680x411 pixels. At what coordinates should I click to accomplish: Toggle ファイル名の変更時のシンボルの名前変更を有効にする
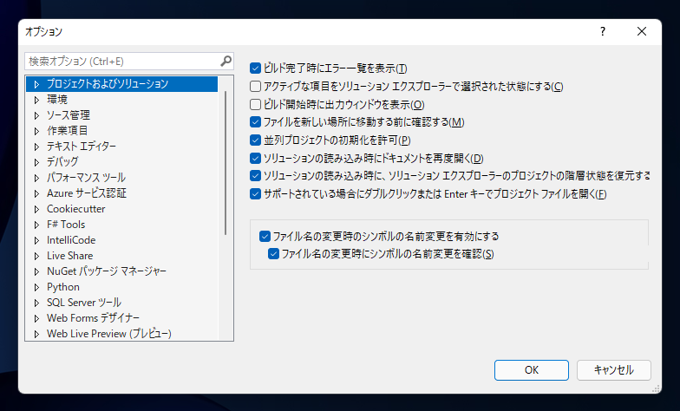265,236
